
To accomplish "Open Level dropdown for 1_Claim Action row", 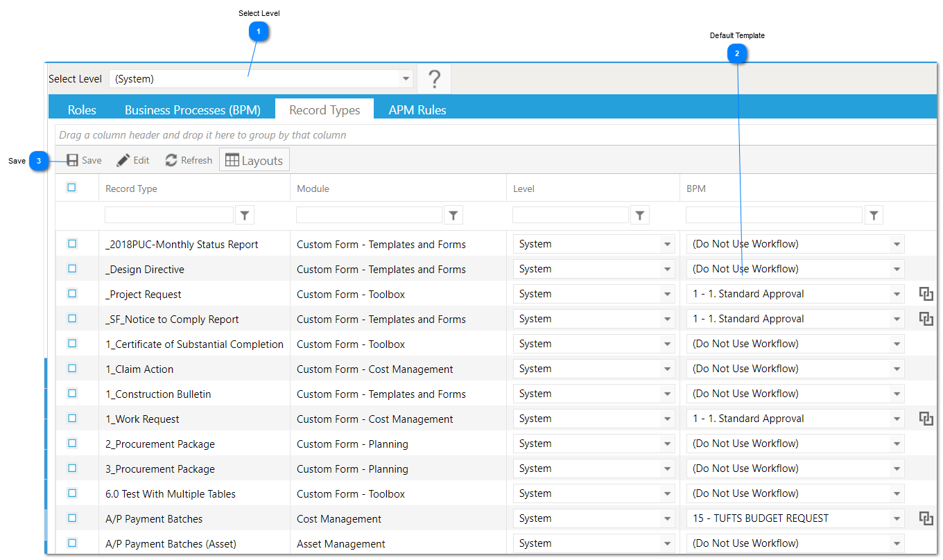I will click(x=594, y=369).
